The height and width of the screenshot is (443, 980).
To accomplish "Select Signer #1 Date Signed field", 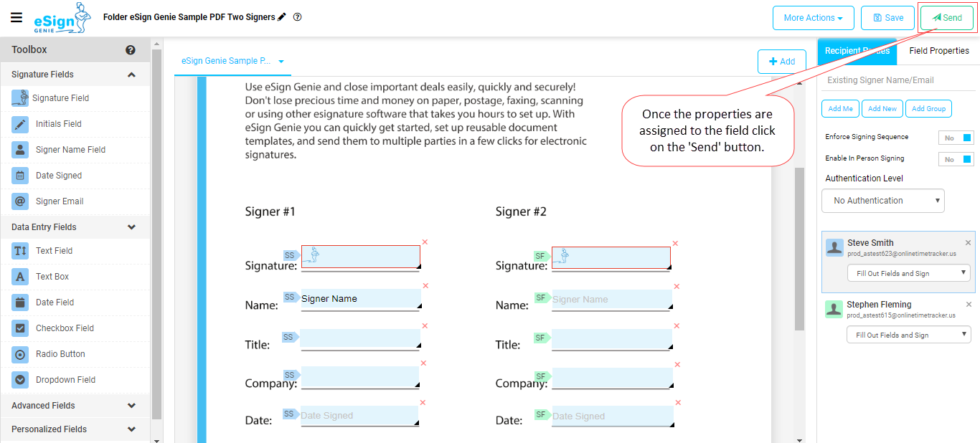I will click(x=359, y=416).
